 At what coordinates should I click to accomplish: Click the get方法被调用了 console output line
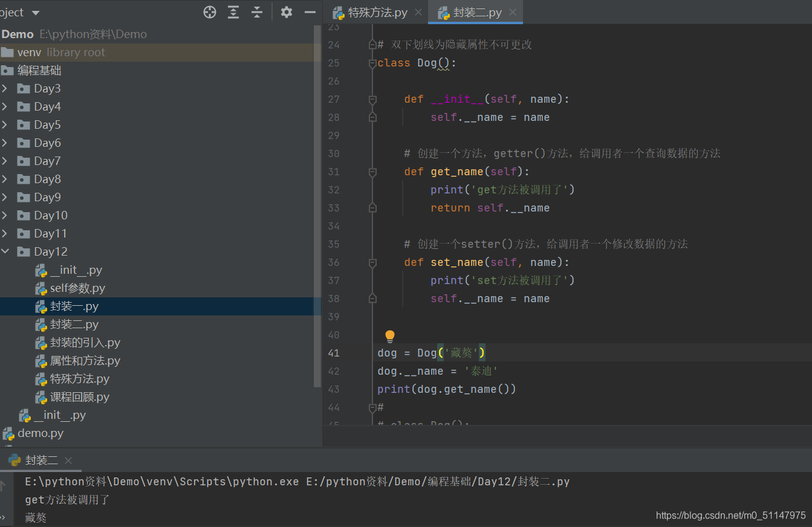coord(67,500)
